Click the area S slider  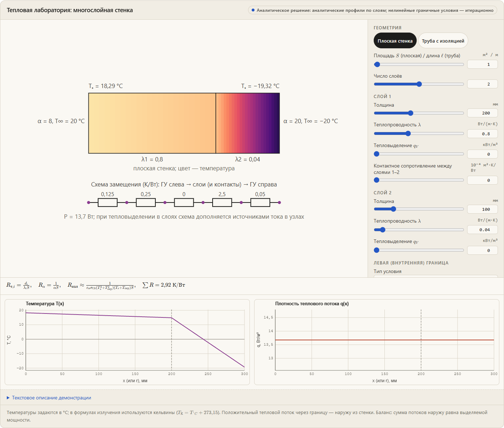(419, 64)
